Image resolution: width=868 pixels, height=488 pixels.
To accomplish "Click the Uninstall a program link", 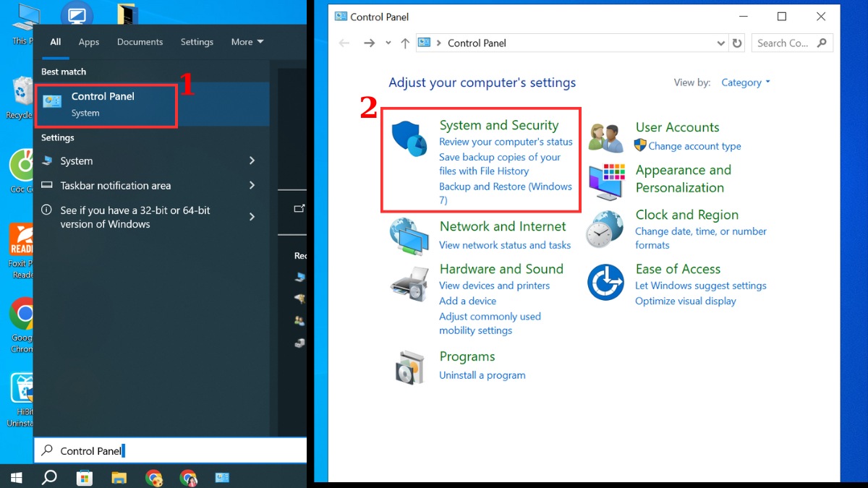I will coord(482,375).
